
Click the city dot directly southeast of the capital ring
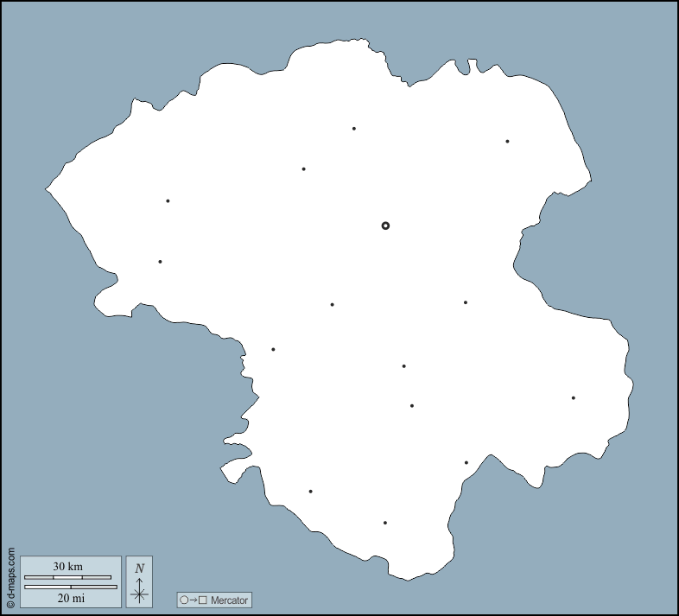click(466, 302)
